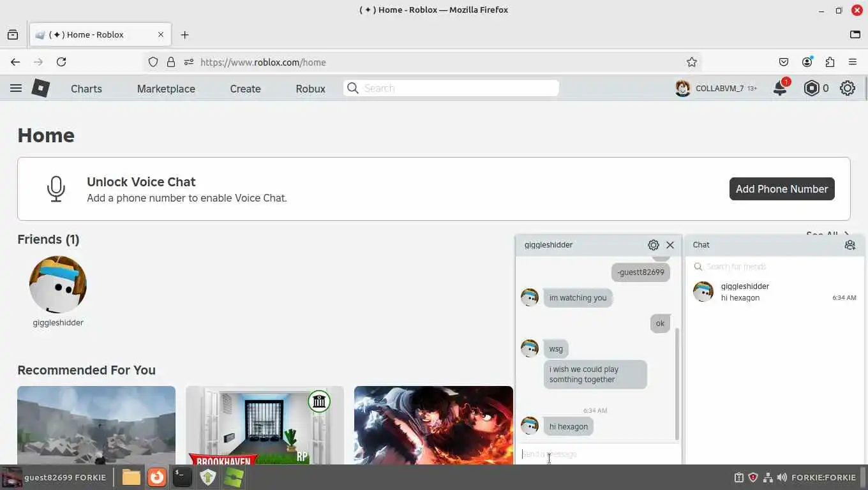Select the giggleshidder conversation in Chat list
Image resolution: width=868 pixels, height=490 pixels.
point(775,292)
